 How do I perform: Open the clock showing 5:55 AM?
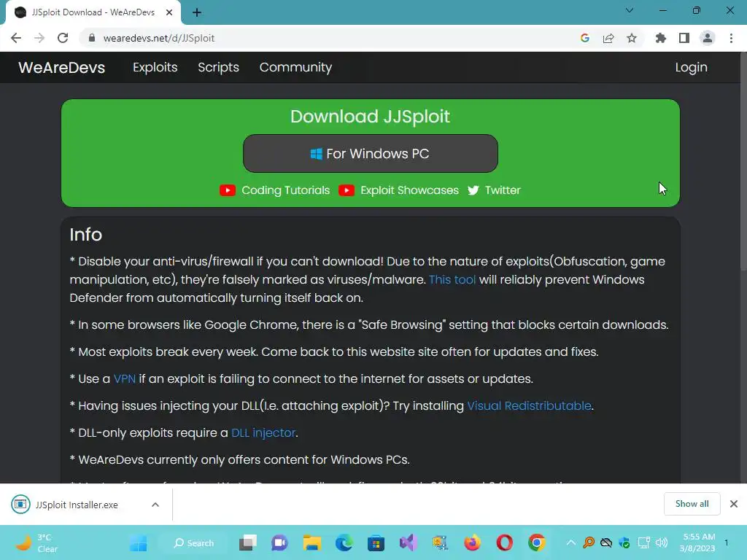pos(698,542)
